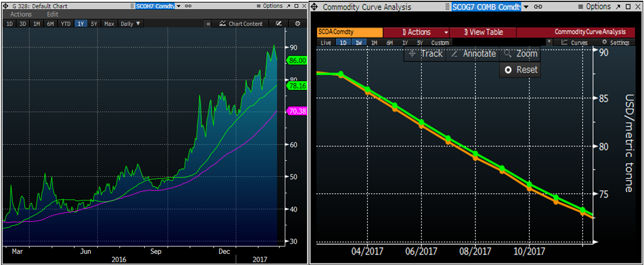Open the SCOH7 Comdty security dropdown arrow
This screenshot has width=644, height=265.
pyautogui.click(x=179, y=6)
